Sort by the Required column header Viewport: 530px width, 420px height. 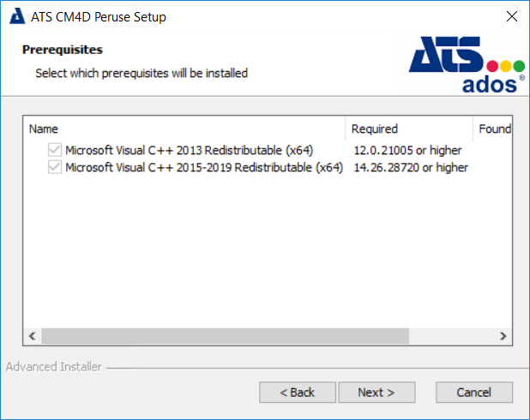(x=410, y=129)
